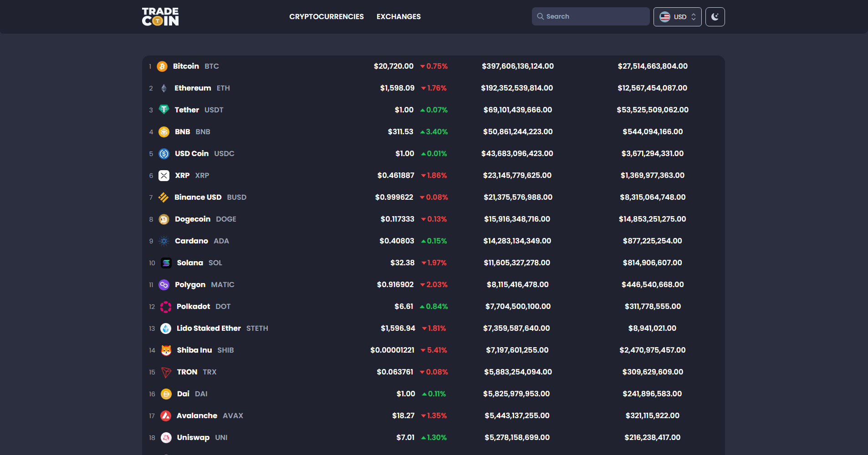Select Polygon change 2.03%

pos(434,284)
